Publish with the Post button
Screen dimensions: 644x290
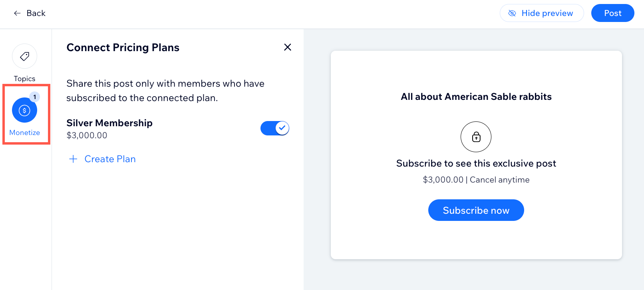613,13
